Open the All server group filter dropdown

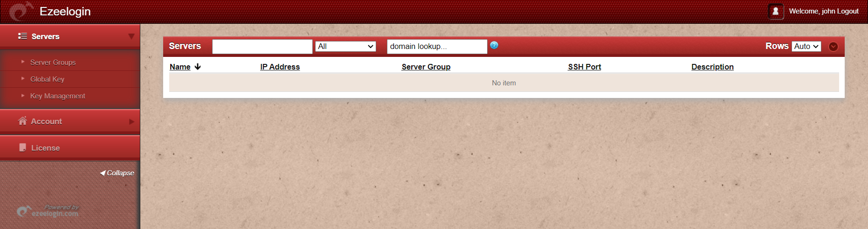pyautogui.click(x=345, y=46)
